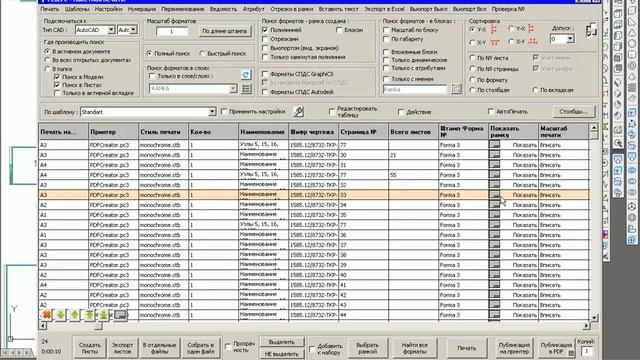
Task: Click the red delete-row icon below the table
Action: 47,315
